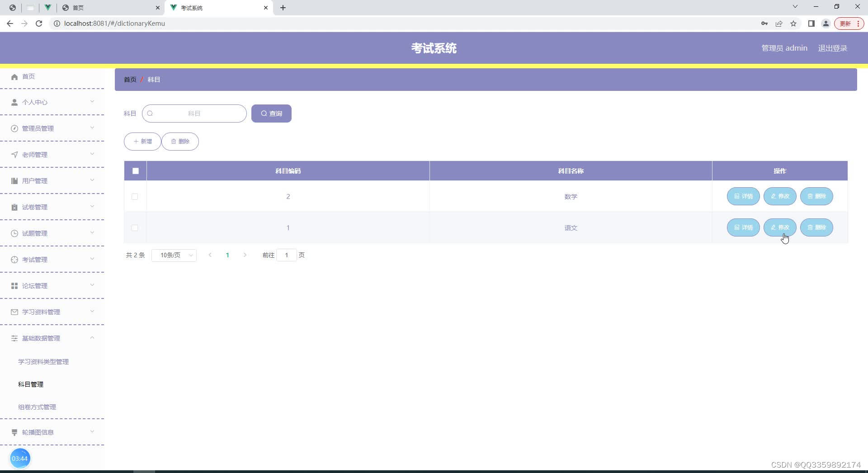Click 首页 breadcrumb link
This screenshot has width=868, height=473.
coord(130,80)
